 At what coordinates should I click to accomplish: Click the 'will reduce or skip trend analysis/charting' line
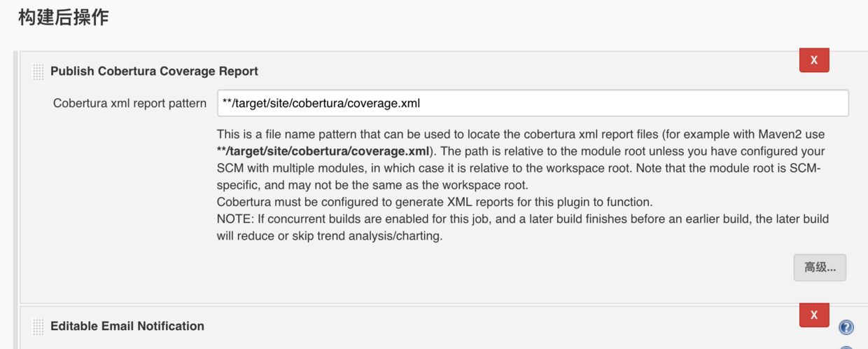(329, 236)
